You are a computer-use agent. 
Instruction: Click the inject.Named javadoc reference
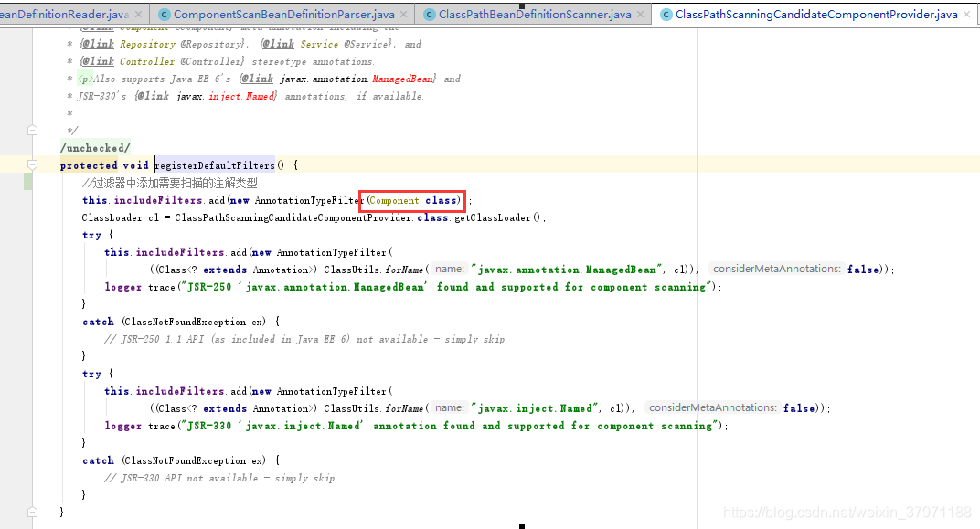[242, 96]
